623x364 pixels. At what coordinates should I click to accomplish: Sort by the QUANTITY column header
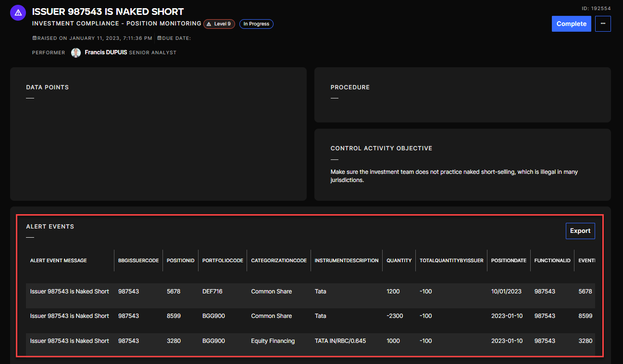click(399, 260)
